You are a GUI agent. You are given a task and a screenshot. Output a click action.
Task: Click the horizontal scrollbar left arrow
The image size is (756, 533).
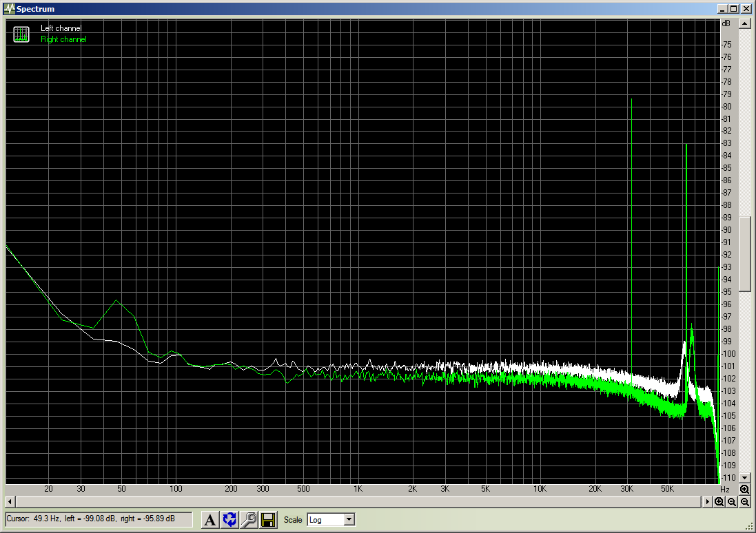pyautogui.click(x=10, y=502)
